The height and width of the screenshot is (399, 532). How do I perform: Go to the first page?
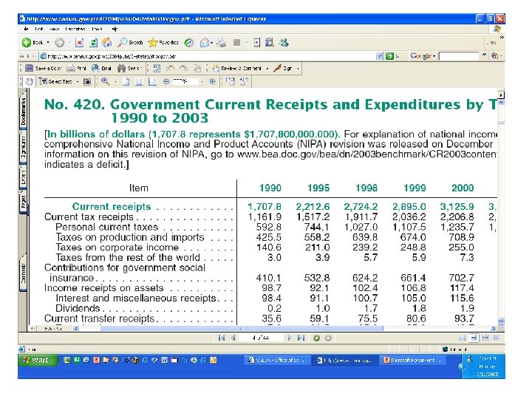coord(222,338)
